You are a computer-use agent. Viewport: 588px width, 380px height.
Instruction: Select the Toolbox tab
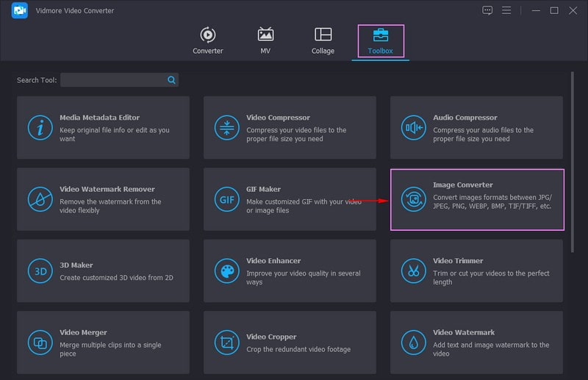pyautogui.click(x=381, y=40)
